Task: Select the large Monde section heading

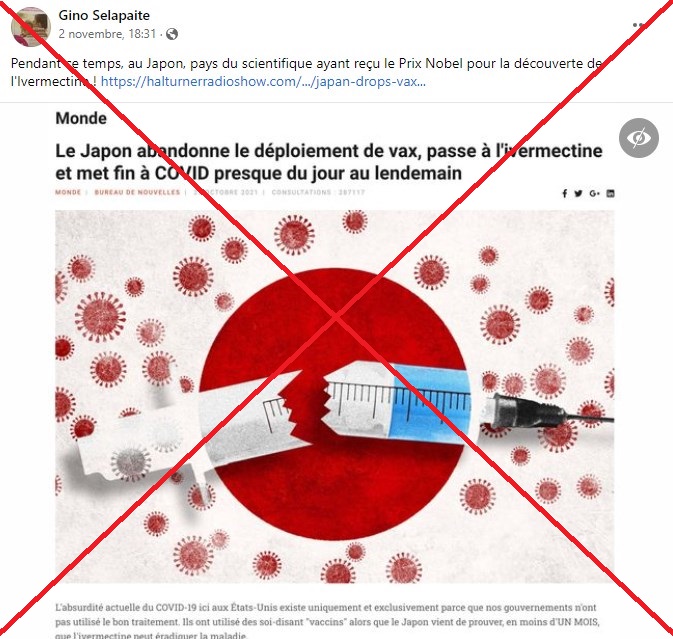Action: [x=81, y=118]
